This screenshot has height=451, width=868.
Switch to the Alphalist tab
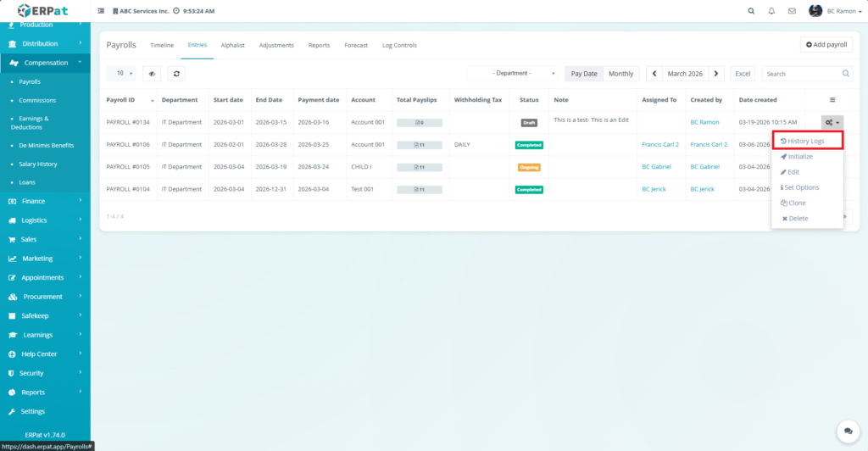click(233, 45)
